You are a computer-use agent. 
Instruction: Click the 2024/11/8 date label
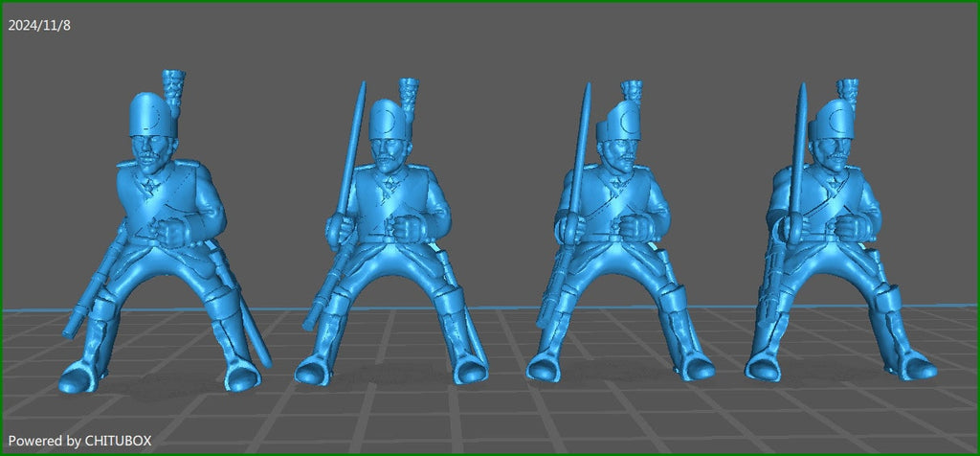(39, 26)
